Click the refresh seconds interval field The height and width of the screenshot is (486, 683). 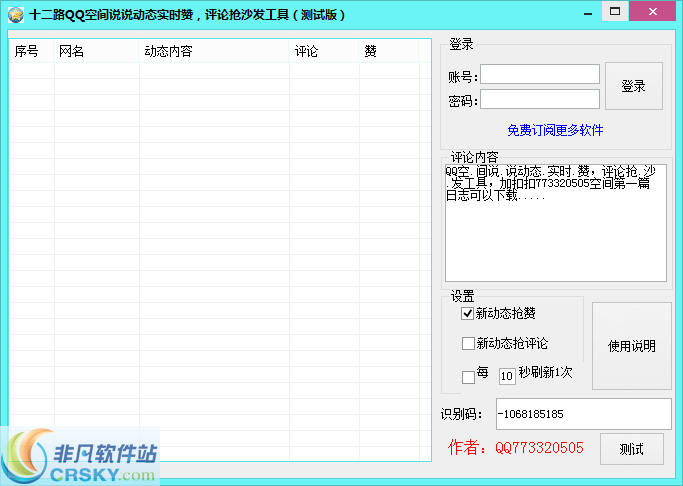coord(507,377)
